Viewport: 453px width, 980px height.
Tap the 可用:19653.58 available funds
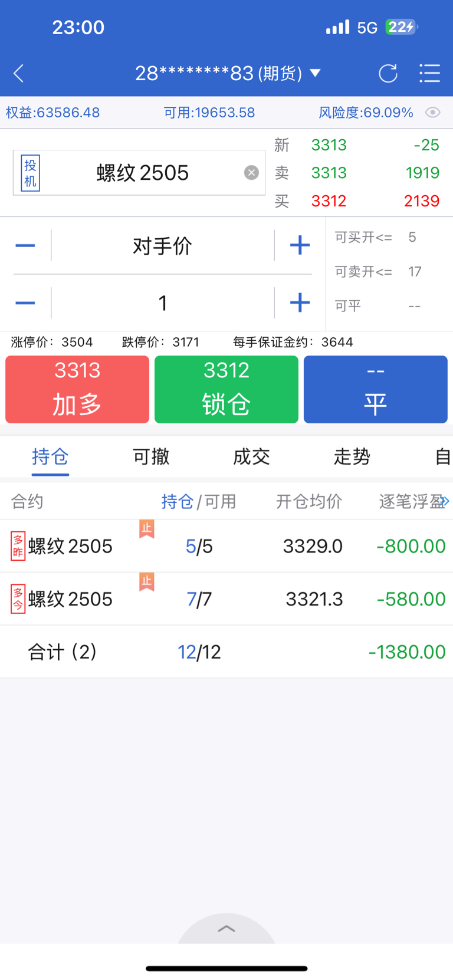(209, 113)
